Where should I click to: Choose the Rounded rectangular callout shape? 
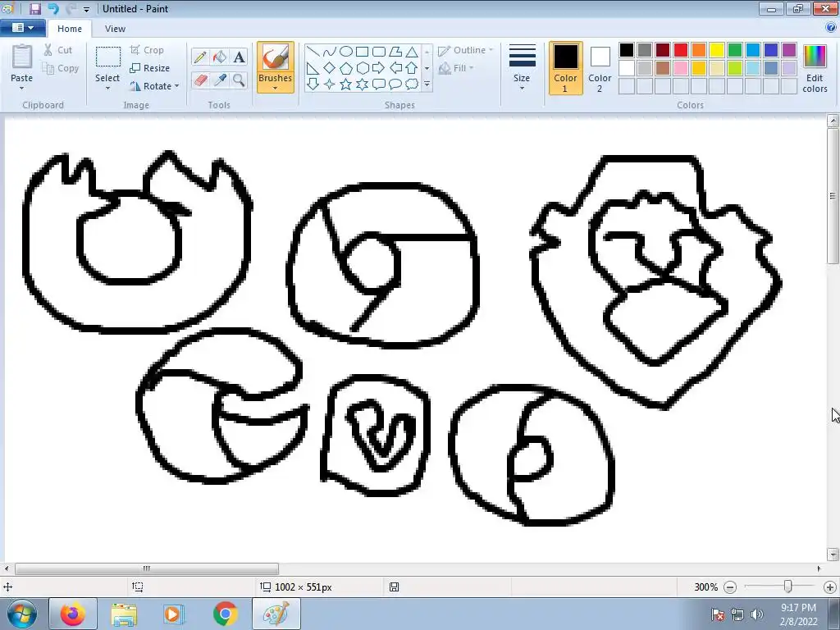(x=379, y=84)
